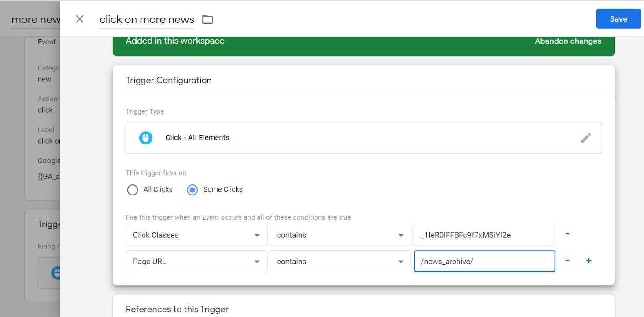Viewport: 644px width, 317px height.
Task: Click the 'Added in this workspace' text
Action: click(x=175, y=41)
